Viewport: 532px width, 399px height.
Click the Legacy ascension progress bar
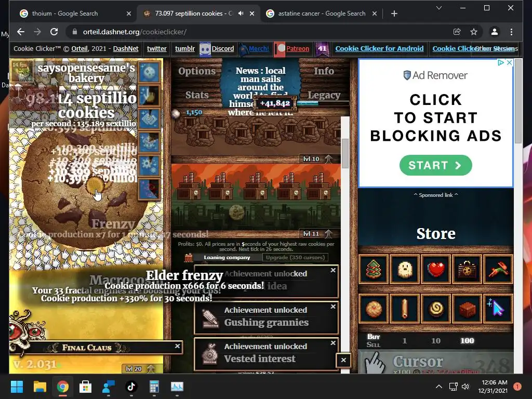[x=323, y=103]
